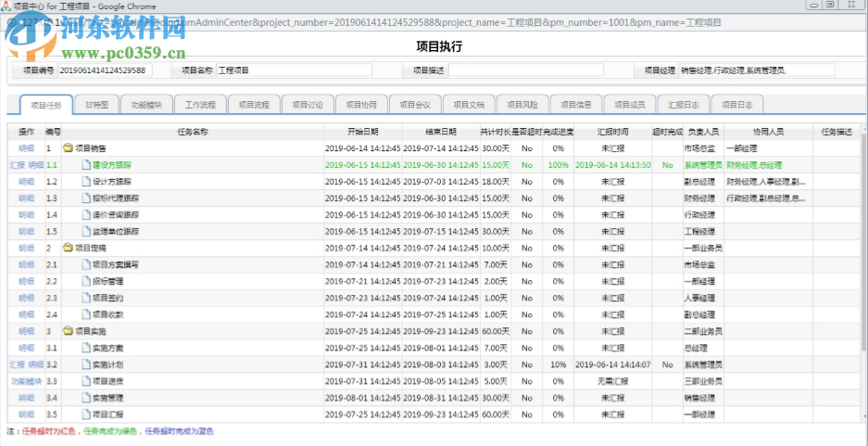Click the 工程经理 cell
This screenshot has width=868, height=446.
(704, 232)
